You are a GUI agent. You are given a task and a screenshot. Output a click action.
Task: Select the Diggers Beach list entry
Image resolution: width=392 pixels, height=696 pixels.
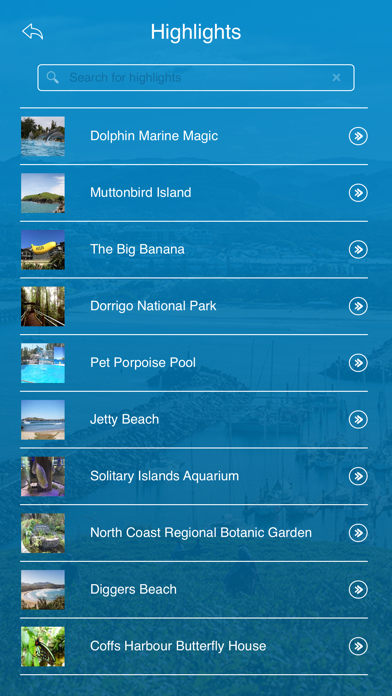pos(194,589)
